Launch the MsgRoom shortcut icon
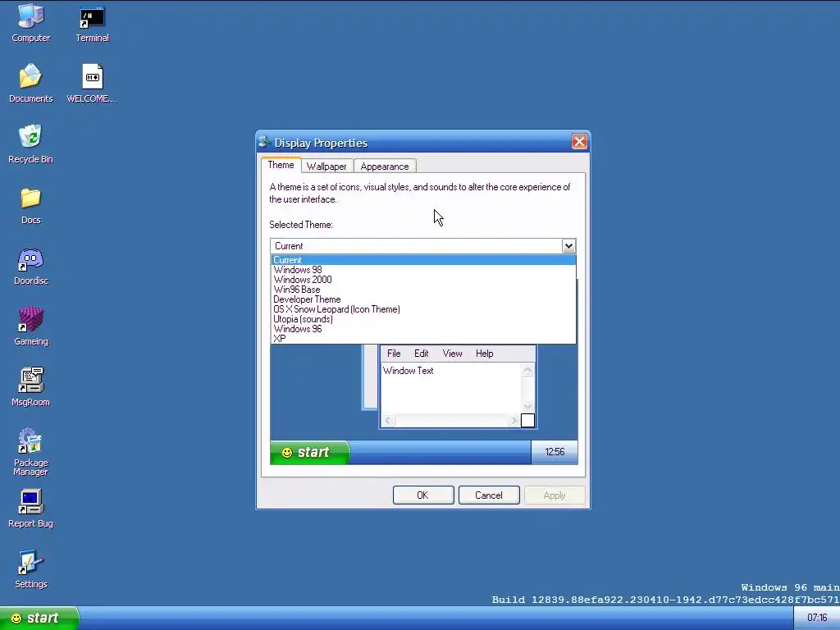 click(31, 387)
